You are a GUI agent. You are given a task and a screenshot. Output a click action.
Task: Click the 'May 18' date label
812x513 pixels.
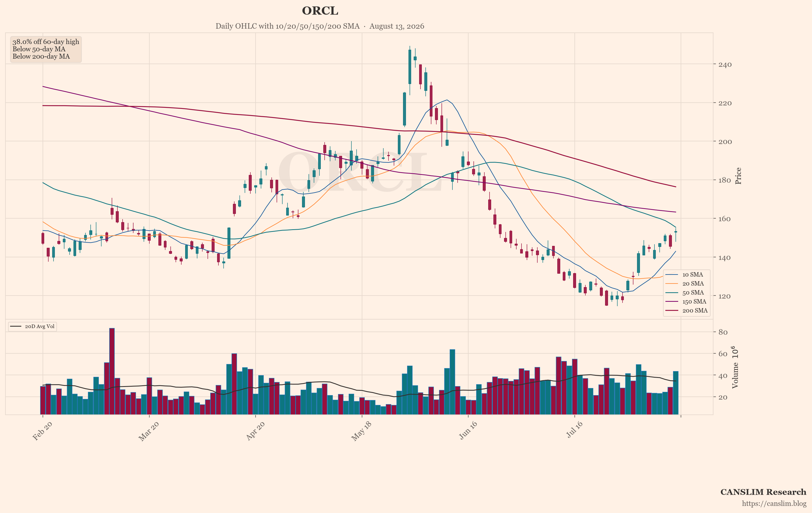pyautogui.click(x=361, y=431)
